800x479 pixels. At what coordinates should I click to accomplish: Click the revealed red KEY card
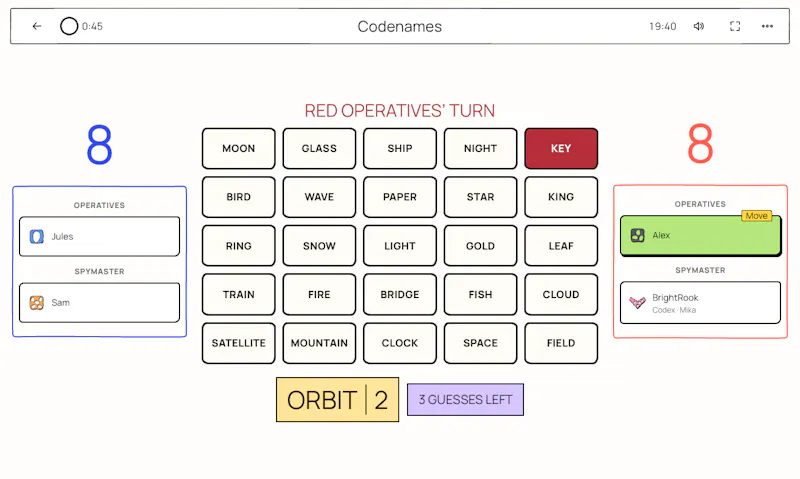tap(561, 148)
